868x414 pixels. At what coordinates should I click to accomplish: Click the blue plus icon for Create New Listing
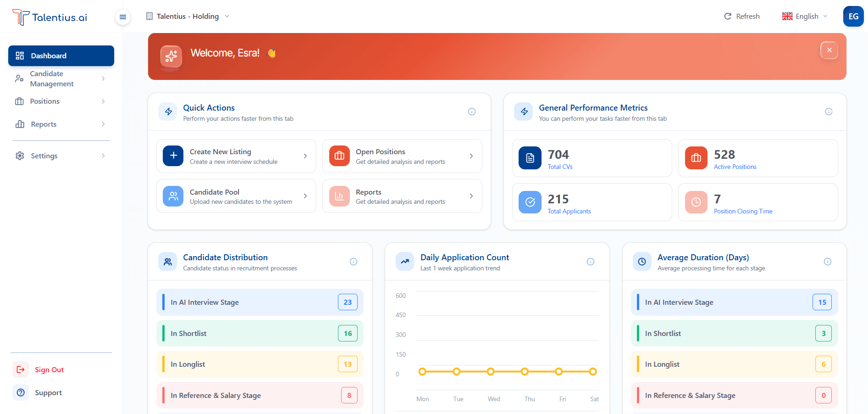(x=173, y=156)
